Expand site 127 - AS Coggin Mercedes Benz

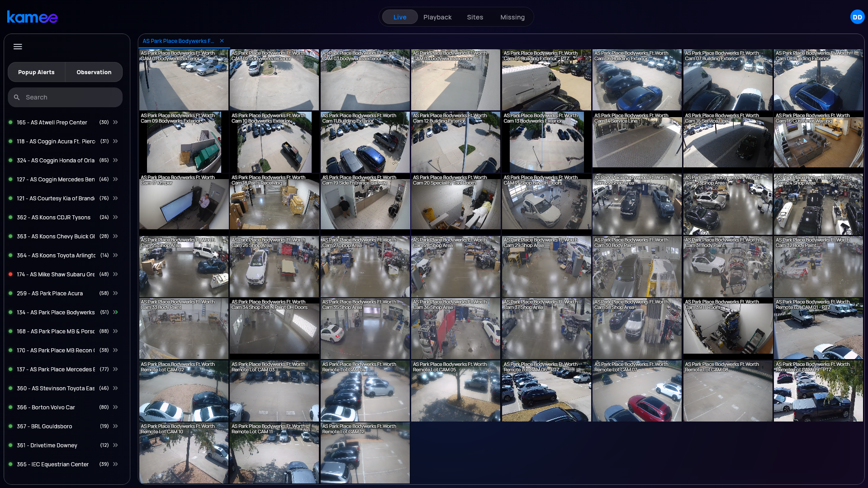116,179
